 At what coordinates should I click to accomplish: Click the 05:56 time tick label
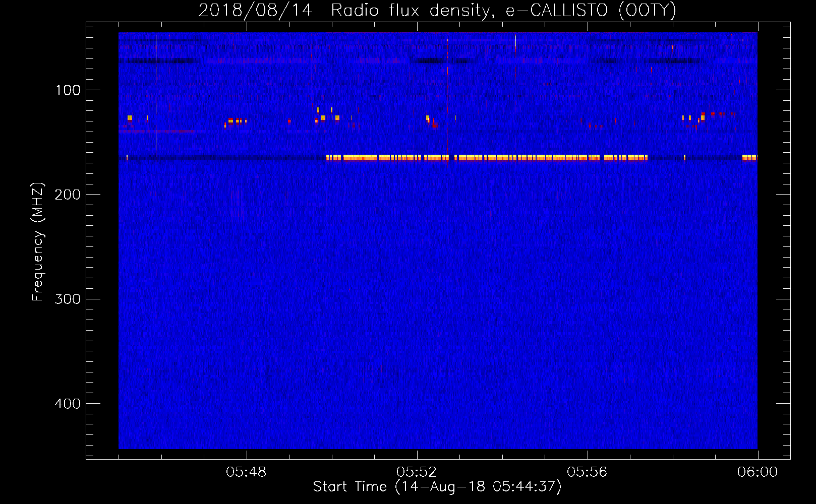pos(587,472)
